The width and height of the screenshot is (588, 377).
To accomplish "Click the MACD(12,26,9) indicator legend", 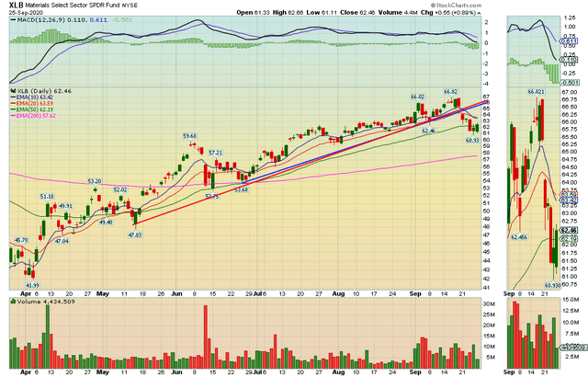I will [x=72, y=20].
